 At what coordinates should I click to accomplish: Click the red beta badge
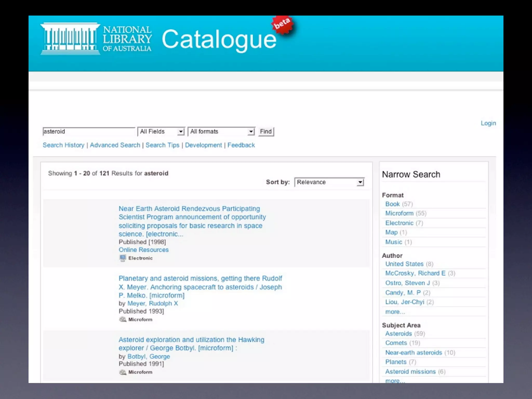[x=282, y=25]
